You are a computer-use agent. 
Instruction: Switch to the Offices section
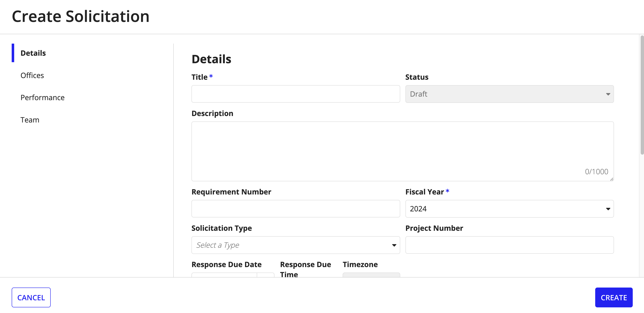(32, 75)
